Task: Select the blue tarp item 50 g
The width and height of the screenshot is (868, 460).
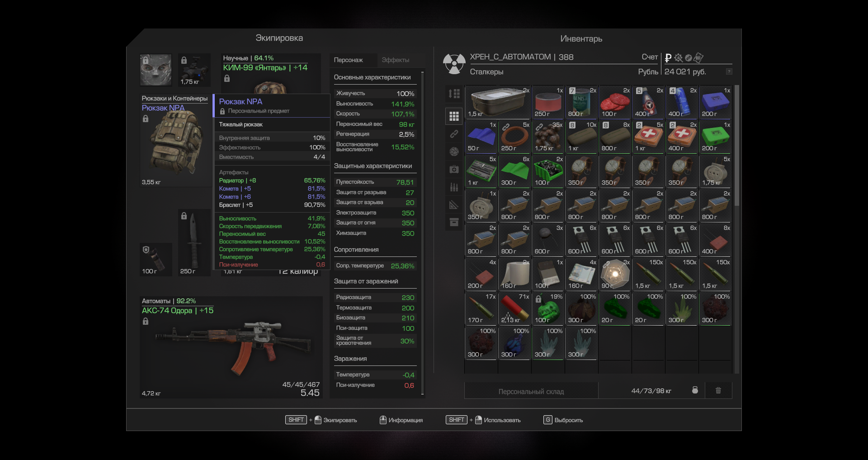Action: [x=481, y=137]
